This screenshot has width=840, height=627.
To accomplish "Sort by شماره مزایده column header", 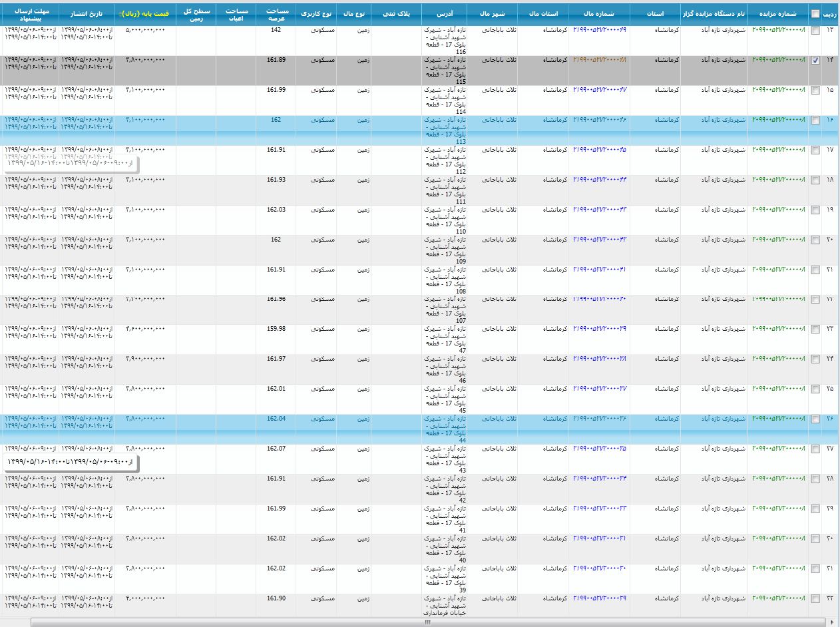I will click(x=777, y=14).
